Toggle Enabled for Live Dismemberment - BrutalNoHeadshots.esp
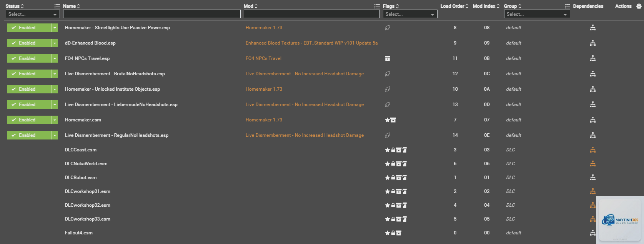 click(29, 74)
